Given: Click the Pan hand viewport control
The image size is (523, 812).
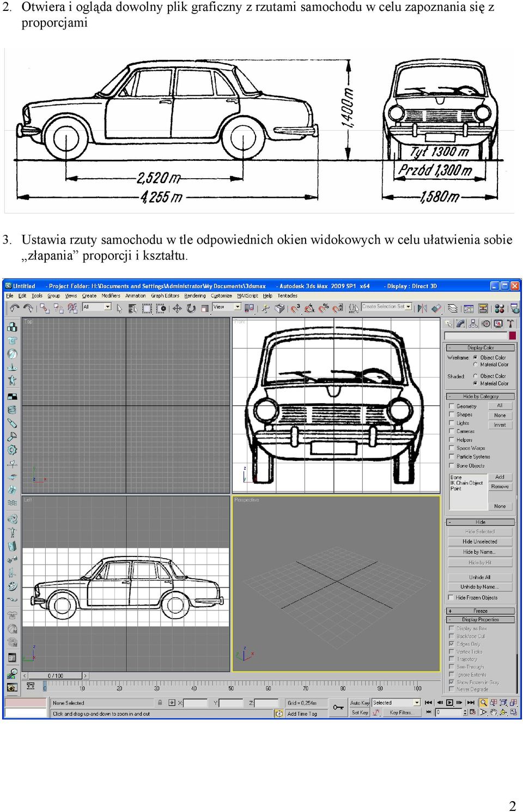Looking at the screenshot, I should tap(494, 712).
